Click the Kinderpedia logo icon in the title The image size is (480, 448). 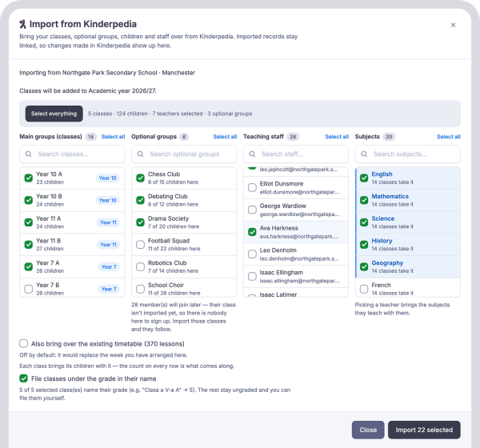click(22, 24)
